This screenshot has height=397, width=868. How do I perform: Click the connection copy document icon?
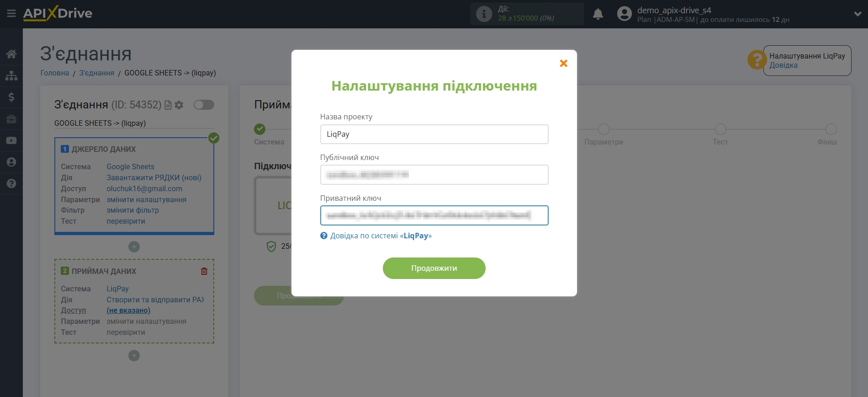click(x=168, y=105)
